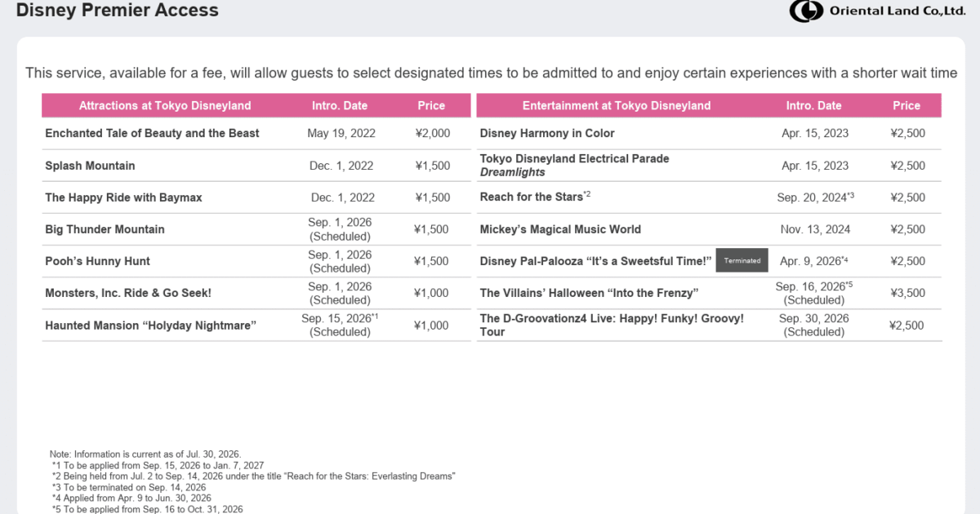Click the Terminated badge beside Disney Pal-Palooza

tap(742, 260)
